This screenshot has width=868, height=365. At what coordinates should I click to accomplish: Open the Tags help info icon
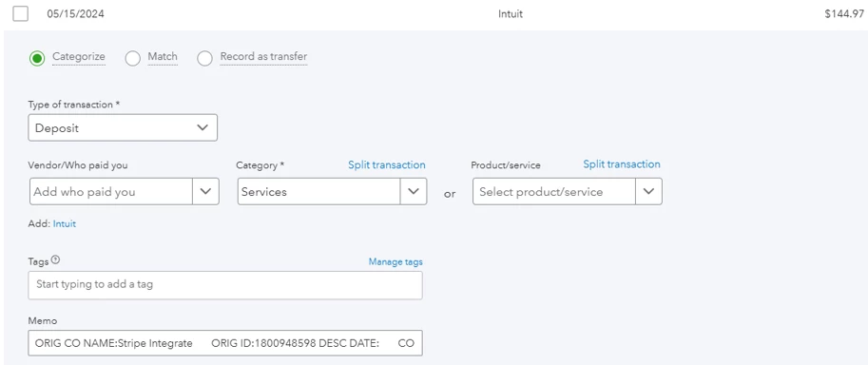pos(55,260)
